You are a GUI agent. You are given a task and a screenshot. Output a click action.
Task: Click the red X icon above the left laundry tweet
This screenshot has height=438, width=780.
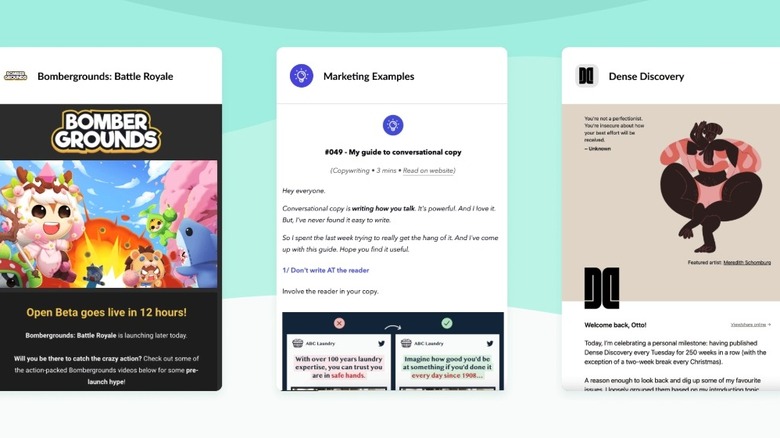[x=339, y=323]
